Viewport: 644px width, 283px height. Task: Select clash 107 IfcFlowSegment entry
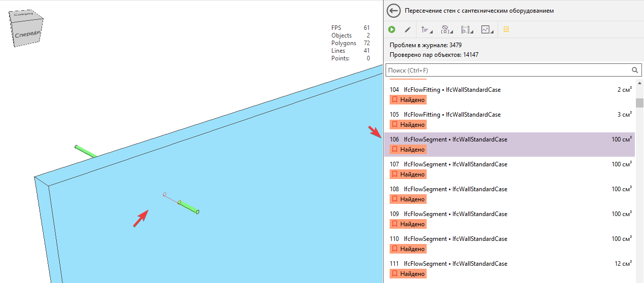tap(455, 164)
